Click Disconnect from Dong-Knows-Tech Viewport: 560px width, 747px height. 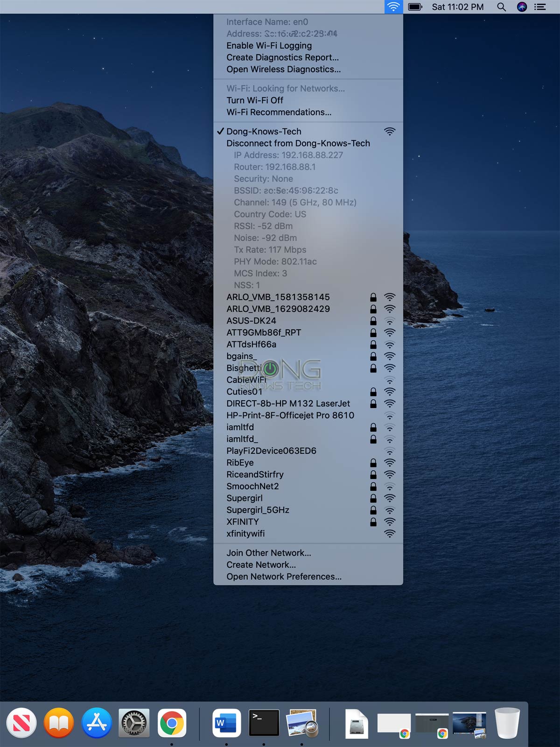point(308,143)
